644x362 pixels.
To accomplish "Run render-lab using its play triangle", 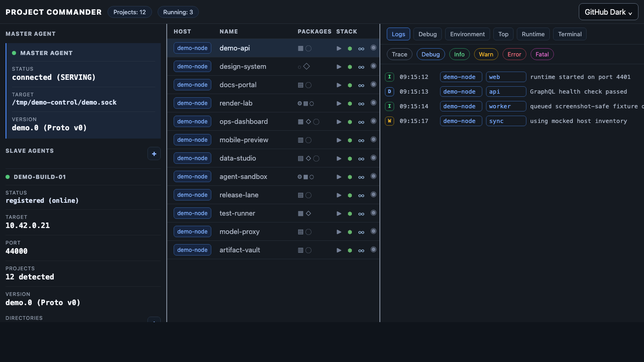I will (x=339, y=103).
